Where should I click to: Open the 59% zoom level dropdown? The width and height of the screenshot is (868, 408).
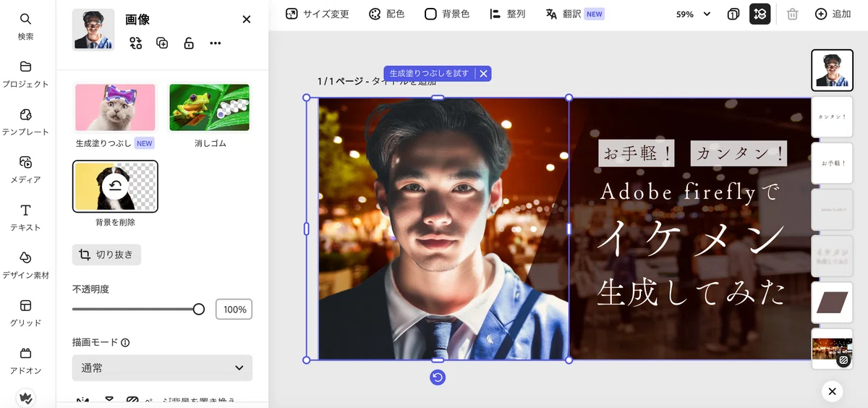(x=694, y=14)
